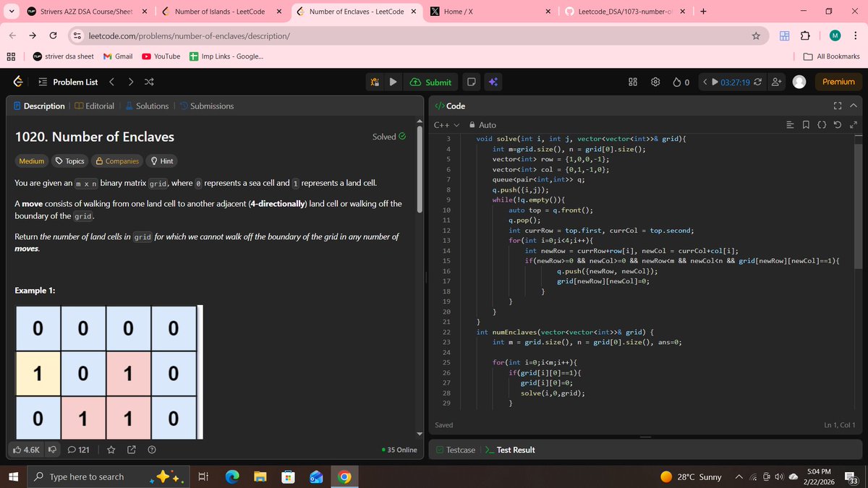Screen dimensions: 868x488
Task: Open the layout grid icon
Action: pyautogui.click(x=632, y=82)
